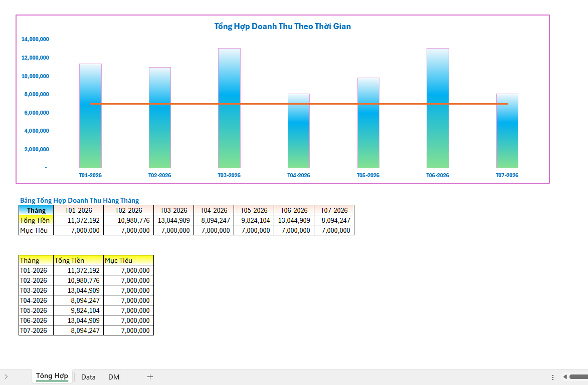Click the T05-2026 label on the chart axis

(x=368, y=176)
